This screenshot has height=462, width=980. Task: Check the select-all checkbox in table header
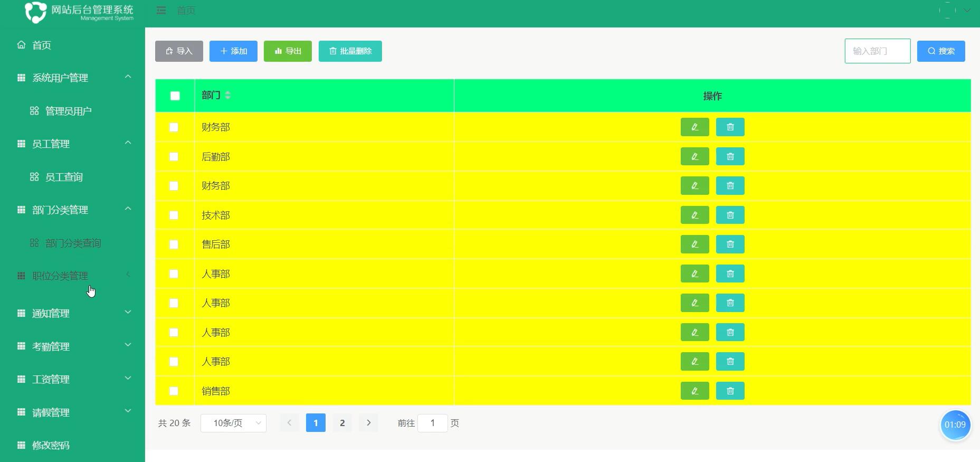pos(175,96)
